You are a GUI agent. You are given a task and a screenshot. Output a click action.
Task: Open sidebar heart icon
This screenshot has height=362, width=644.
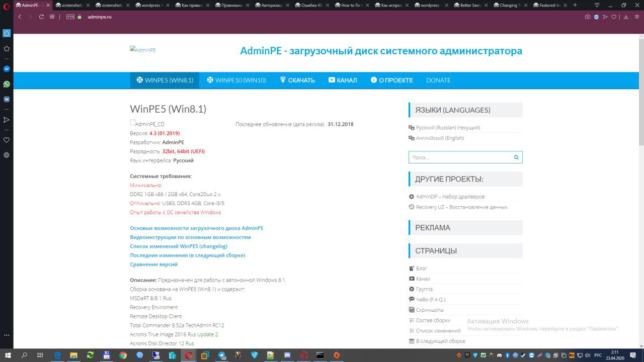[7, 140]
